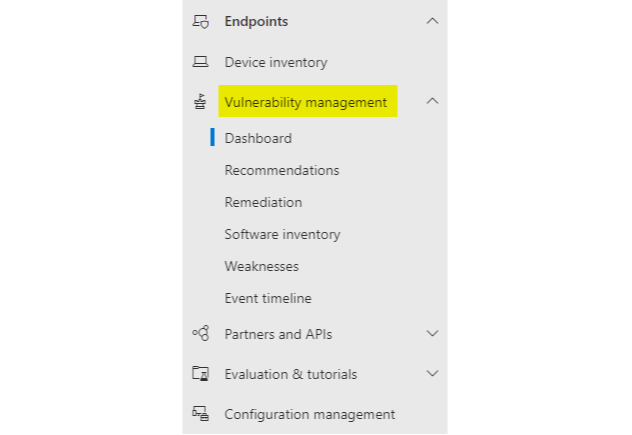This screenshot has width=632, height=435.
Task: Open the Event timeline page
Action: pos(268,298)
